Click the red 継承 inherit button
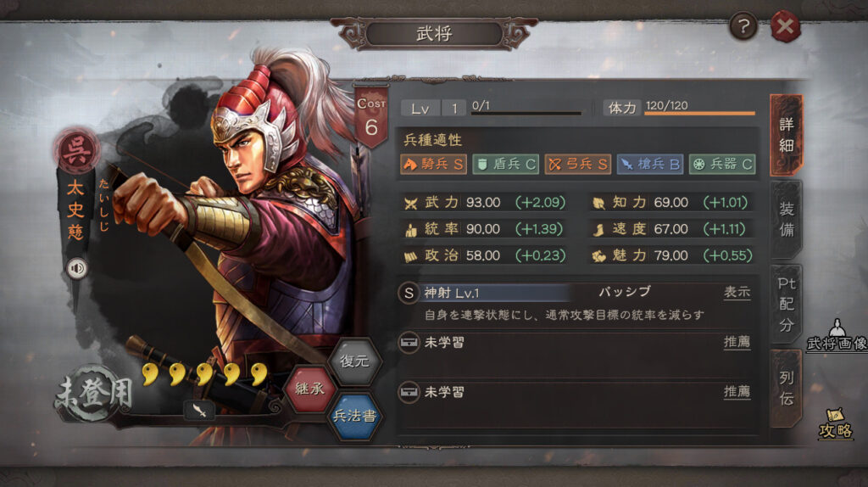 [x=310, y=389]
